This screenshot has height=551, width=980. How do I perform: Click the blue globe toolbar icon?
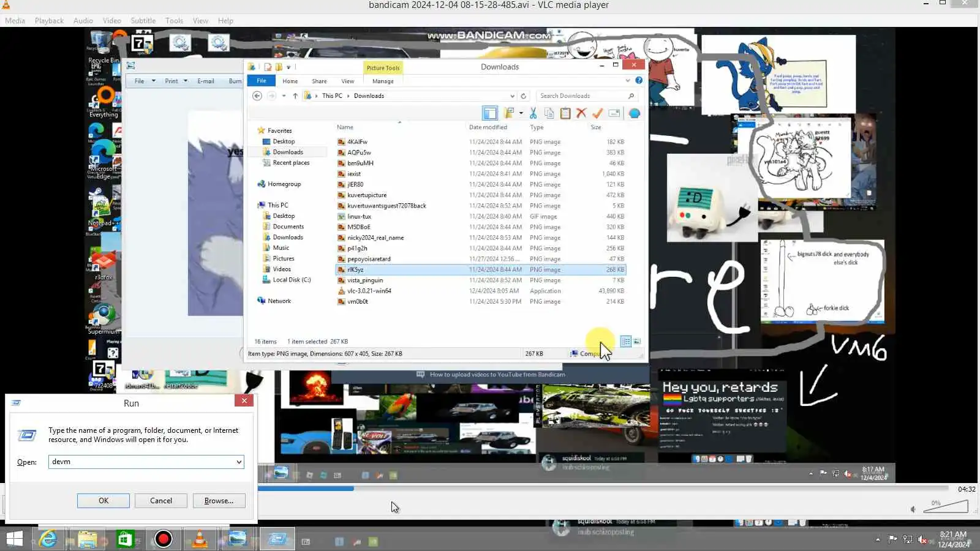click(635, 113)
